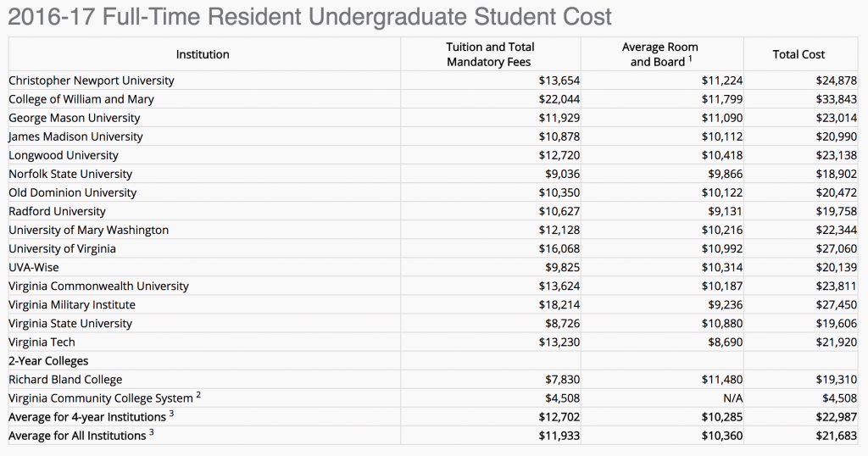Click the Average Room and Board header
This screenshot has width=868, height=456.
[x=657, y=54]
